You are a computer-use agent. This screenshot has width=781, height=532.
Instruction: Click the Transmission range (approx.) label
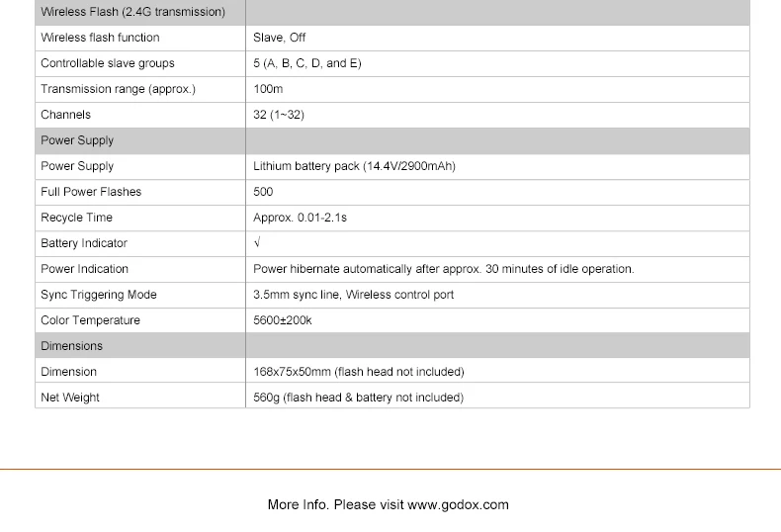[118, 89]
